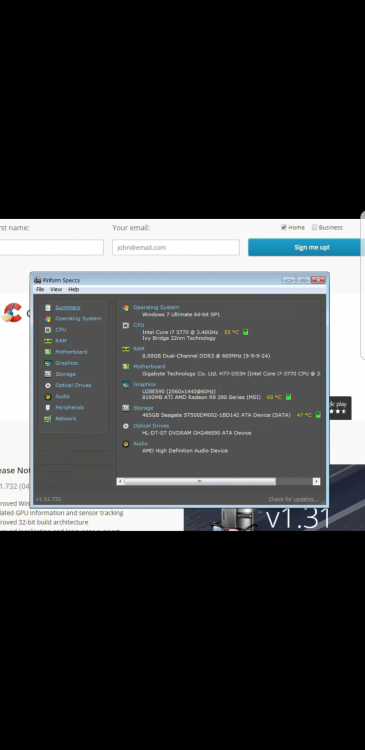
Task: Click the scrollbar left arrow
Action: pyautogui.click(x=120, y=481)
